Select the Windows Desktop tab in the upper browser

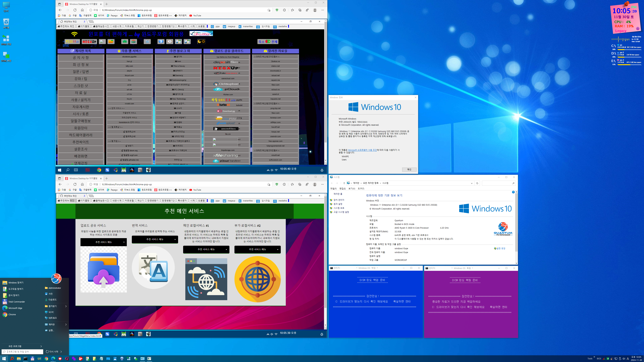click(x=83, y=4)
